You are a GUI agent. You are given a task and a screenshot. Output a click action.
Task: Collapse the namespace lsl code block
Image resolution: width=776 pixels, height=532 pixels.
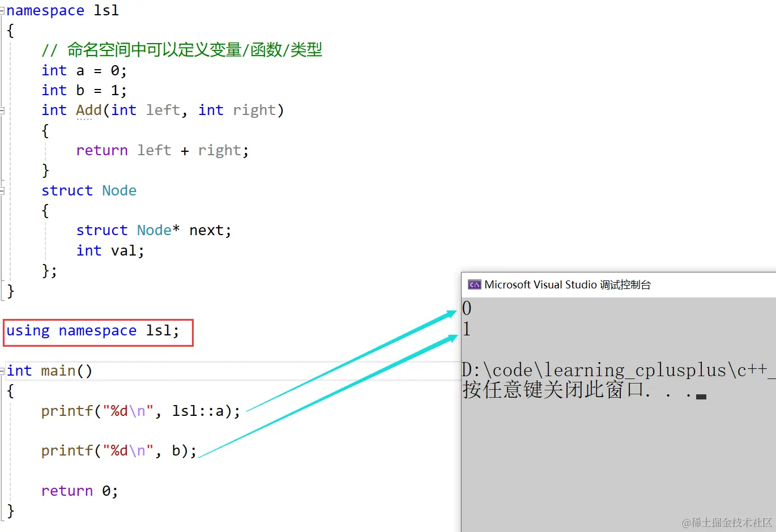click(x=2, y=11)
